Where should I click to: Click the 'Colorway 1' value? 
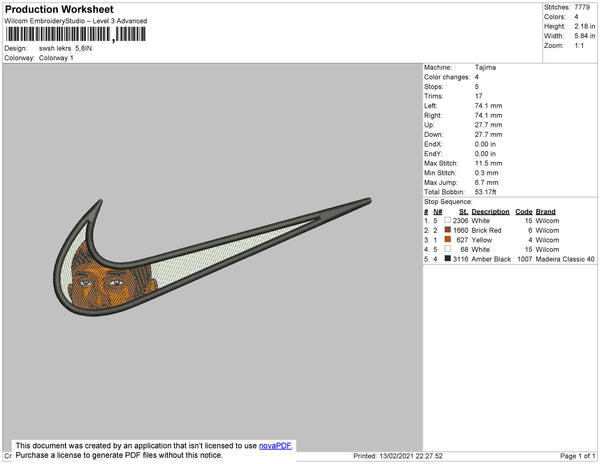click(x=56, y=58)
